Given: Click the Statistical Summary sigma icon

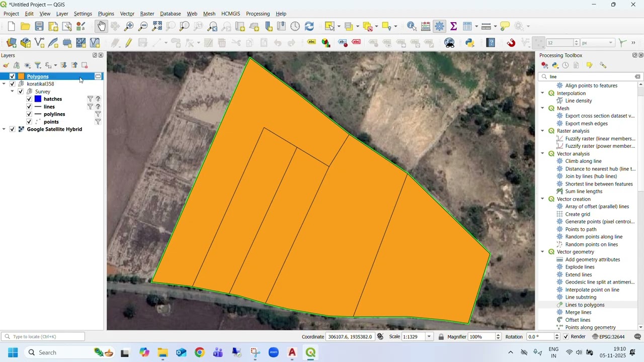Looking at the screenshot, I should tap(454, 26).
